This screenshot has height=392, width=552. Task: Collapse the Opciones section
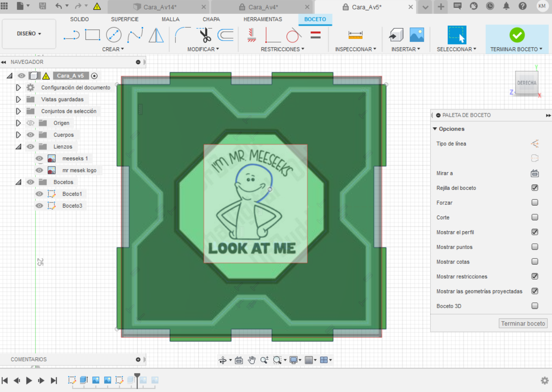tap(435, 129)
